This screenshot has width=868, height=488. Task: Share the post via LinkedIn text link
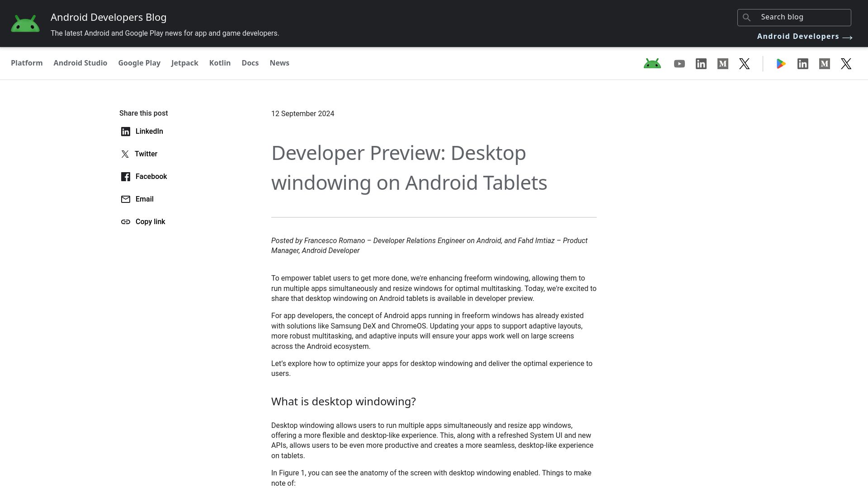pyautogui.click(x=149, y=131)
